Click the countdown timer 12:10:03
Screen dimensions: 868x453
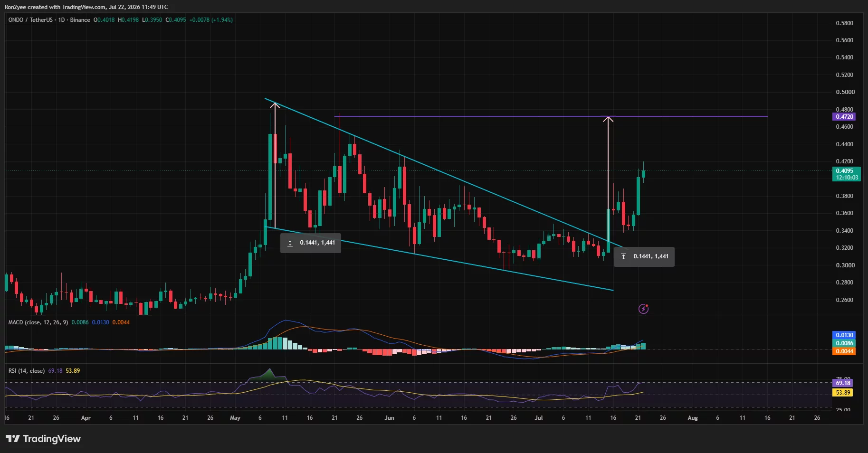tap(847, 178)
